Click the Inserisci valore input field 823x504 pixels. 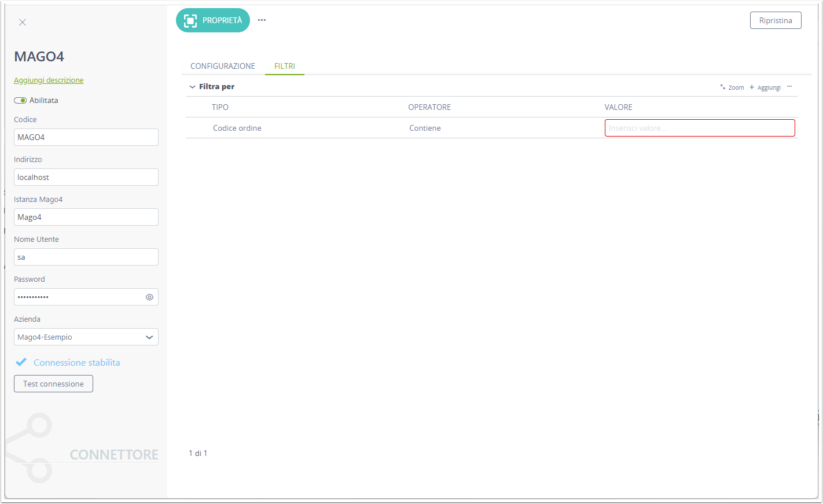700,128
